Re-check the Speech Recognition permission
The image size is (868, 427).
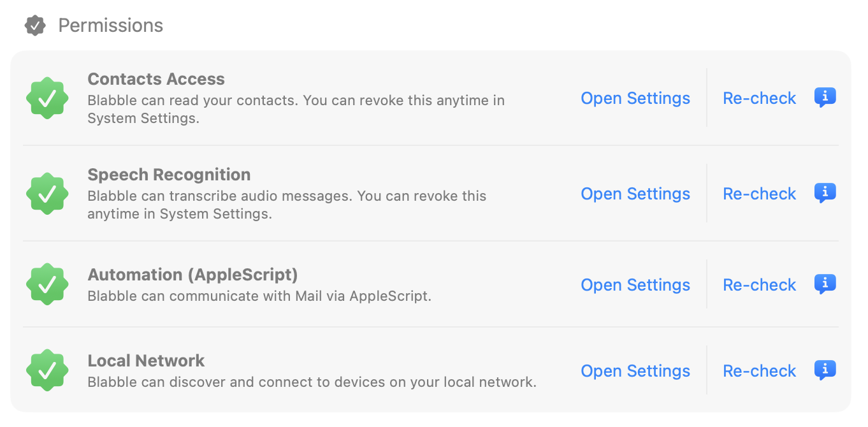759,194
